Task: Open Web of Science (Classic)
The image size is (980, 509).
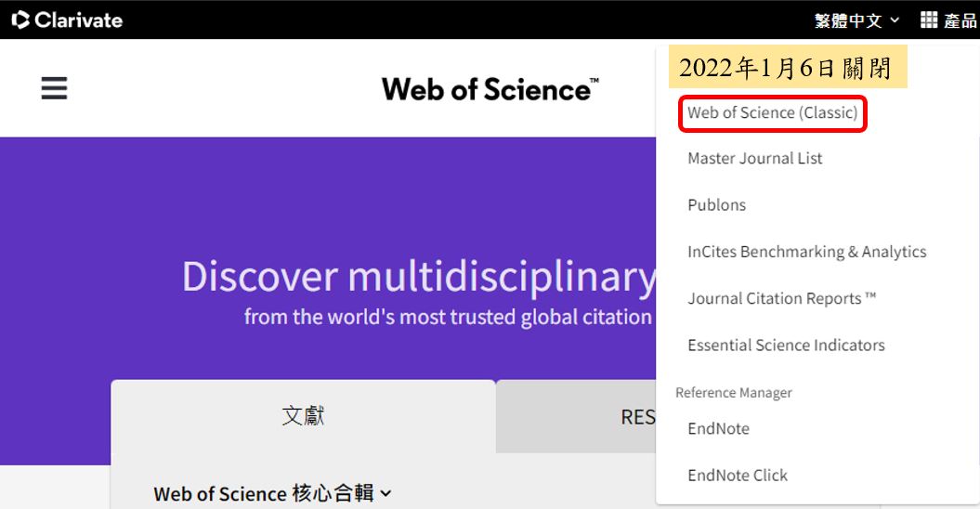Action: click(773, 112)
